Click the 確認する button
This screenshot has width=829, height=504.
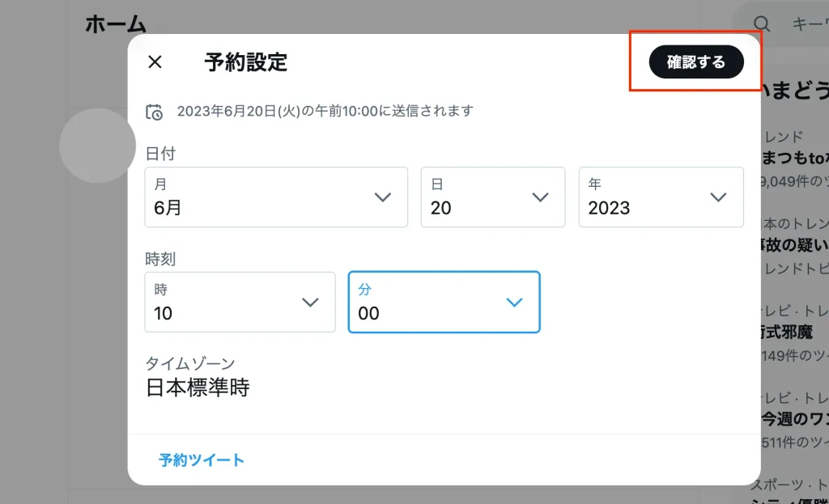[695, 62]
